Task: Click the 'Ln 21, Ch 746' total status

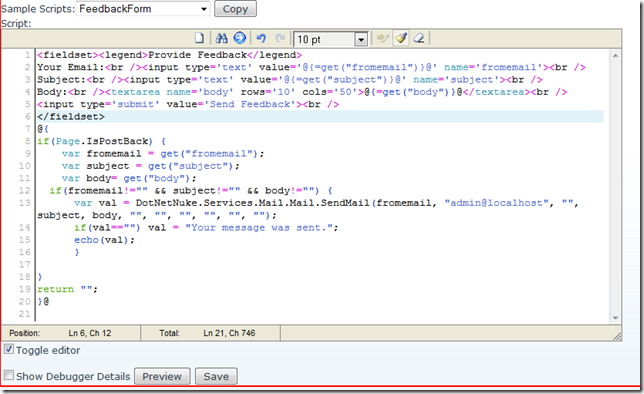Action: coord(229,333)
